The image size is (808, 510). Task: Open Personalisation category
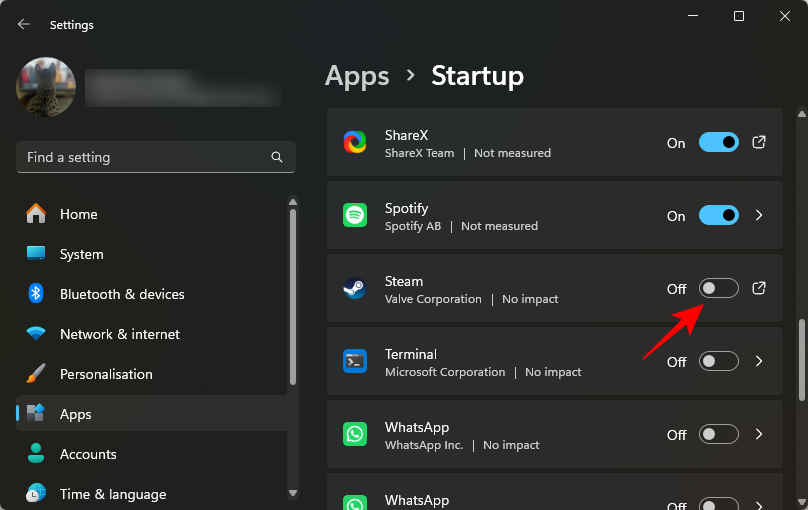click(152, 374)
